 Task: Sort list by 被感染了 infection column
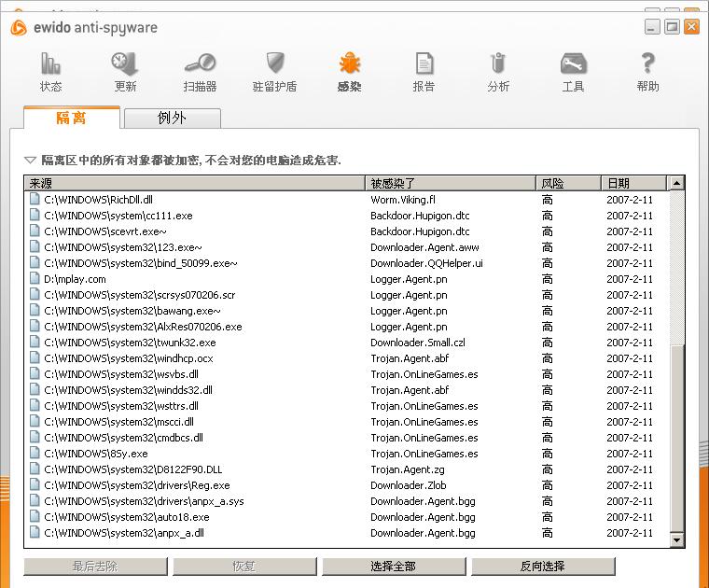(x=451, y=183)
